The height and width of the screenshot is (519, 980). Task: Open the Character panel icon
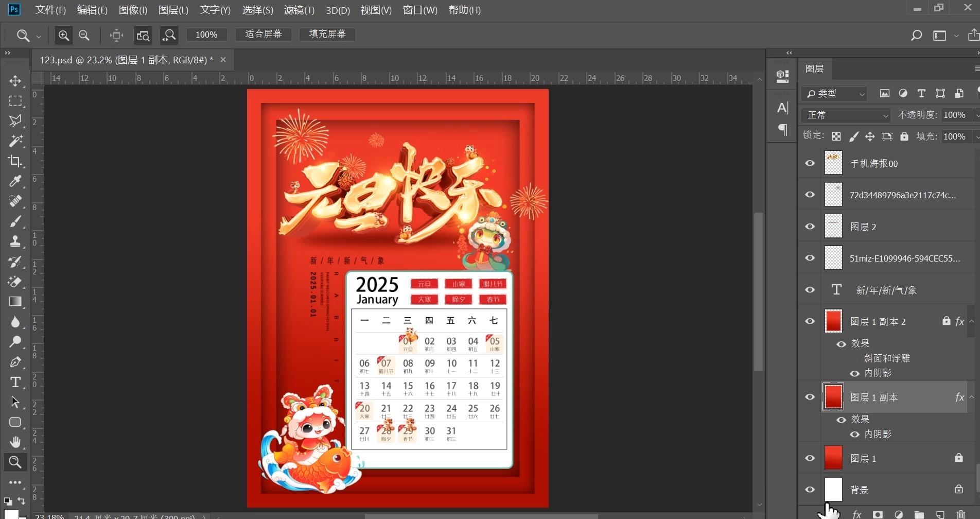782,108
